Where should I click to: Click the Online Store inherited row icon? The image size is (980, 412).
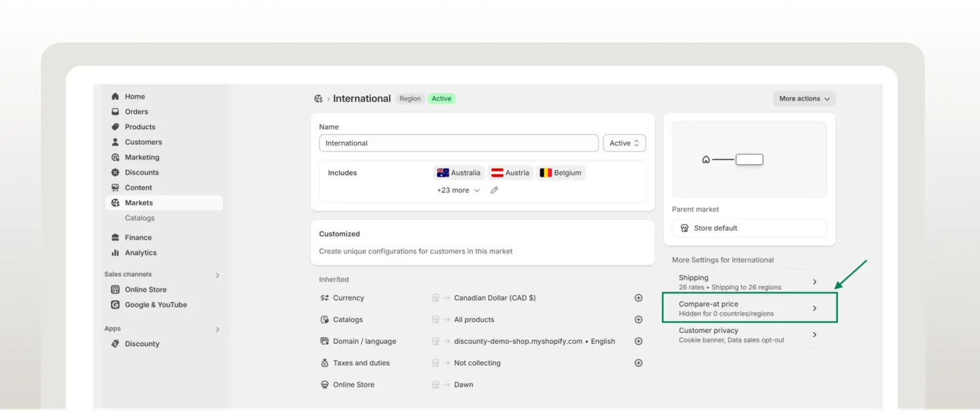point(325,385)
